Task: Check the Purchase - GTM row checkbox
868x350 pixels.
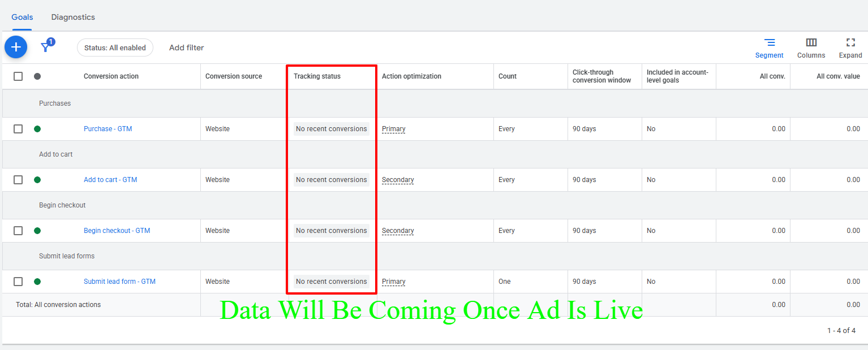Action: coord(18,129)
